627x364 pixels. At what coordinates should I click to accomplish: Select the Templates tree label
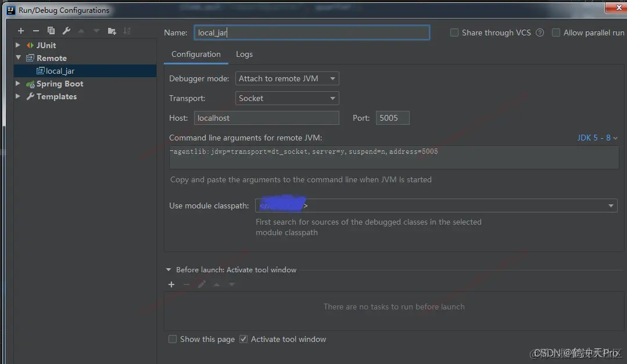coord(56,96)
